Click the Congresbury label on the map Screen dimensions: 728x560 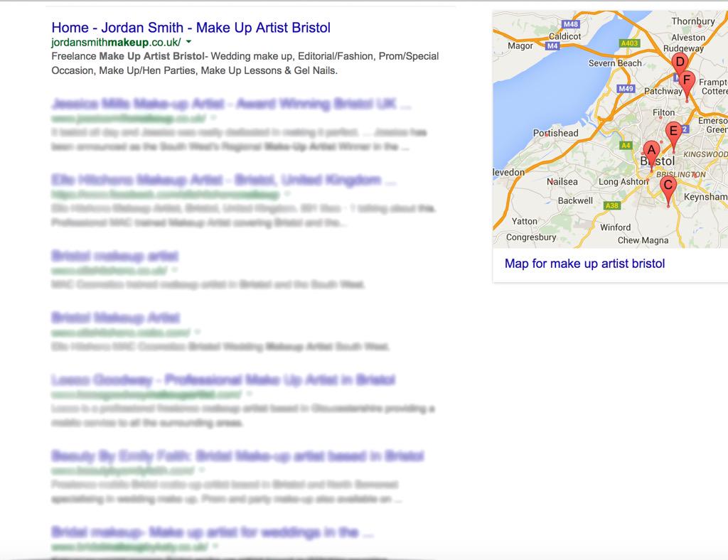click(x=531, y=237)
